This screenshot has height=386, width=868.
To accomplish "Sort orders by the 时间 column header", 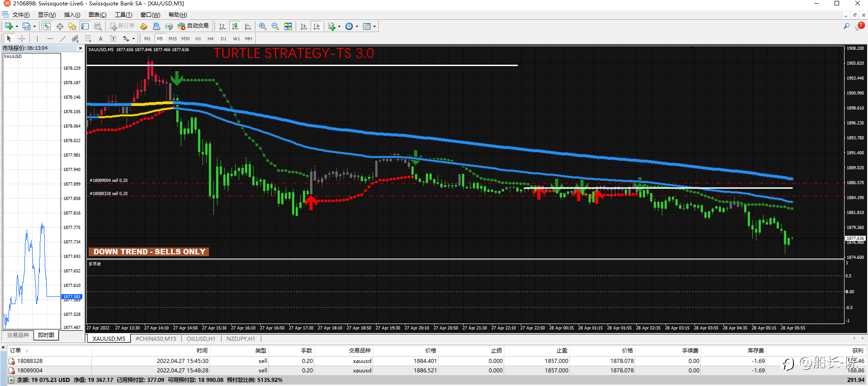I will click(202, 350).
